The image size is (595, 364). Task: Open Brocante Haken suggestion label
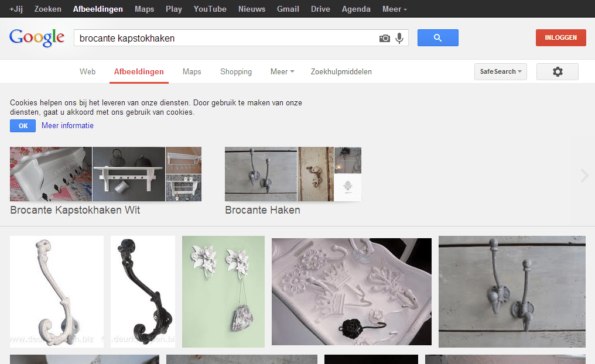coord(262,210)
